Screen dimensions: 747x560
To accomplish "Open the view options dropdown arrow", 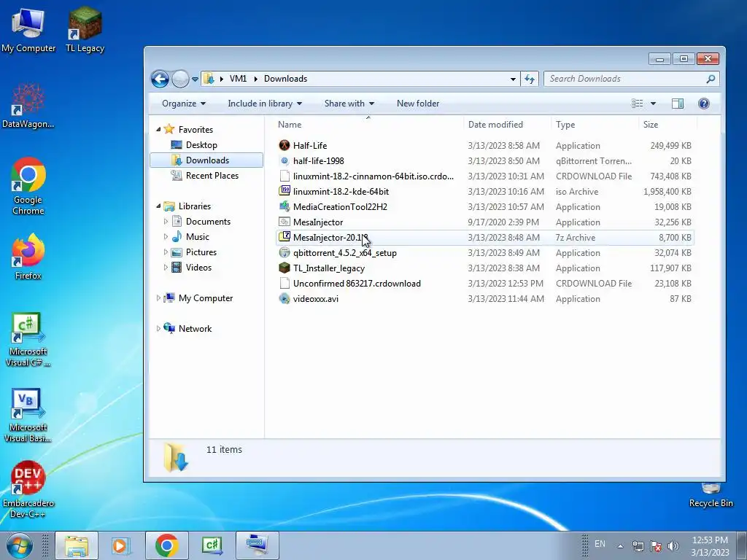I will coord(653,104).
